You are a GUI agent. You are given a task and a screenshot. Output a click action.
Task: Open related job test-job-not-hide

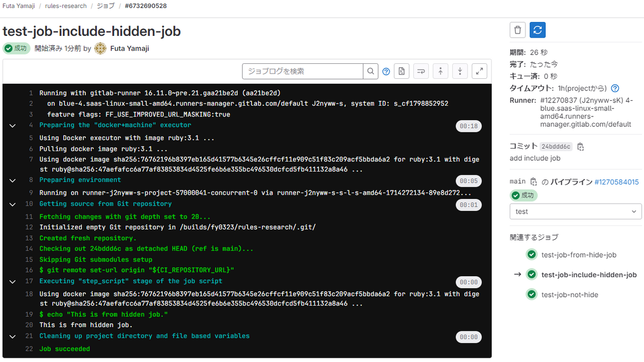569,294
